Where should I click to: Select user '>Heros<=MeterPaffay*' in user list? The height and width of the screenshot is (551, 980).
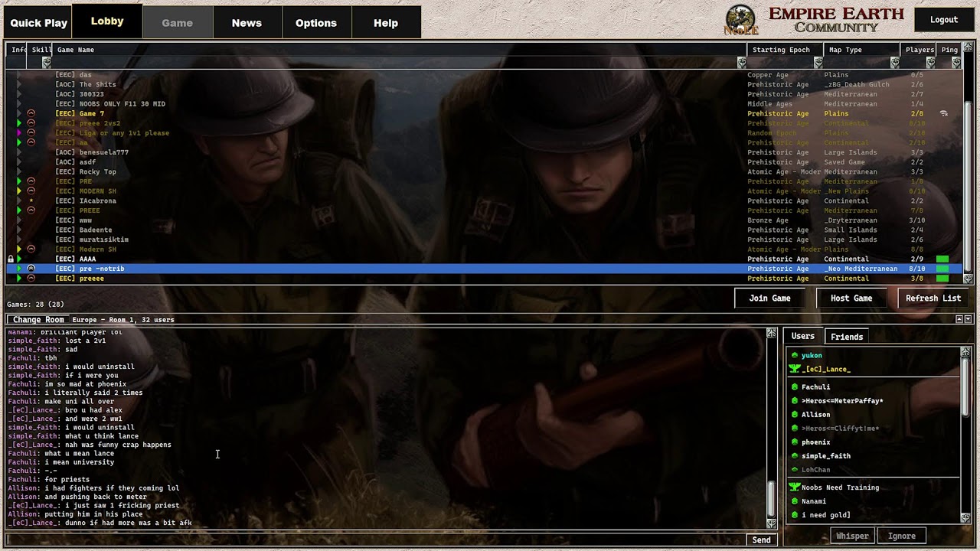(842, 401)
